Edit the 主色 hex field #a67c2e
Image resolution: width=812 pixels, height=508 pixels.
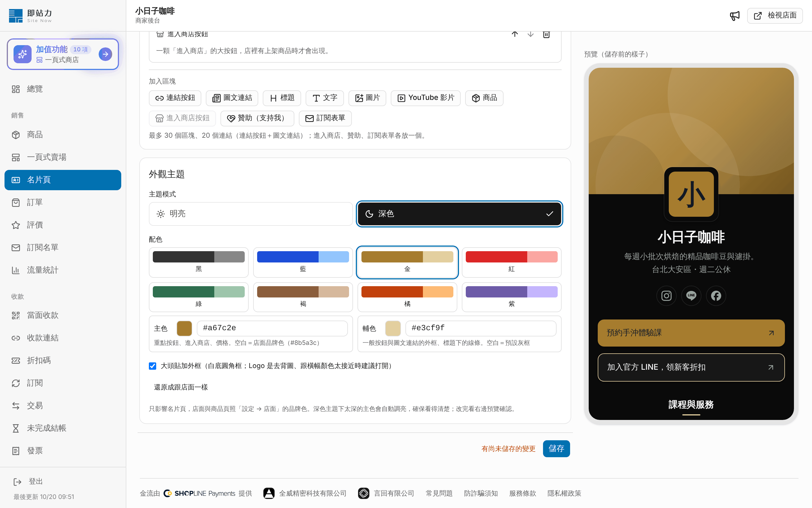(x=272, y=328)
